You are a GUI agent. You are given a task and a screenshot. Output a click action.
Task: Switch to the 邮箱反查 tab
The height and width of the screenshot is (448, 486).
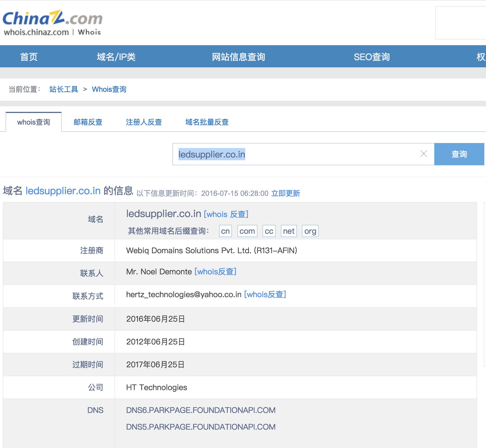(88, 122)
